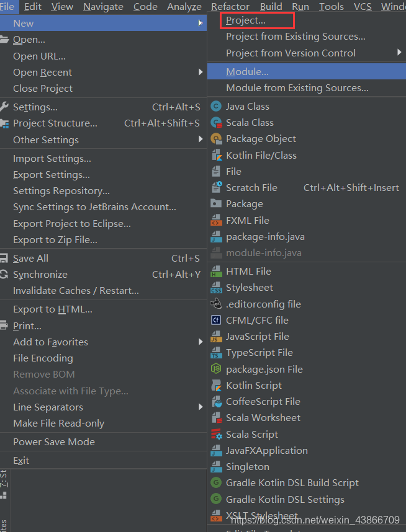Click the Scala Worksheet icon

coord(217,418)
